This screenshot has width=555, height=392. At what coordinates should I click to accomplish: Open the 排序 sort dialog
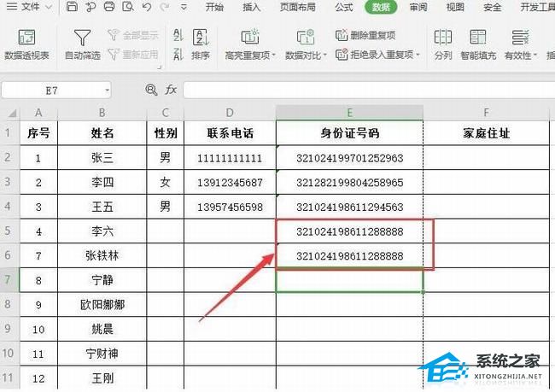[201, 44]
